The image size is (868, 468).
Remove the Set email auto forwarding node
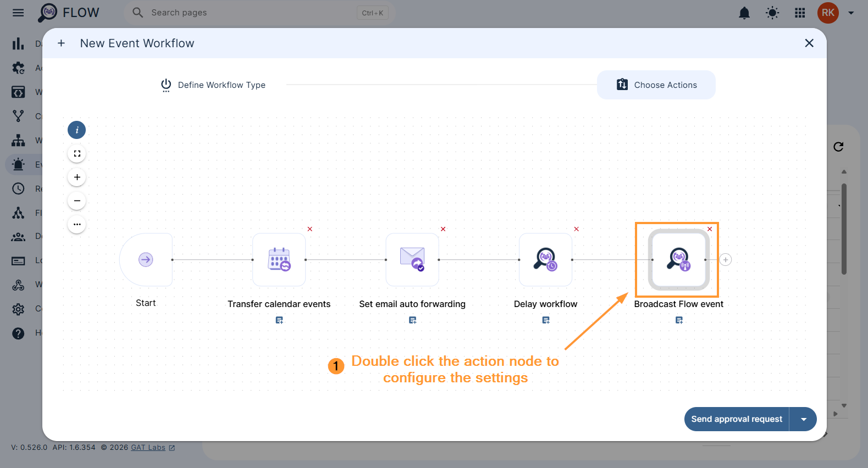pyautogui.click(x=443, y=229)
